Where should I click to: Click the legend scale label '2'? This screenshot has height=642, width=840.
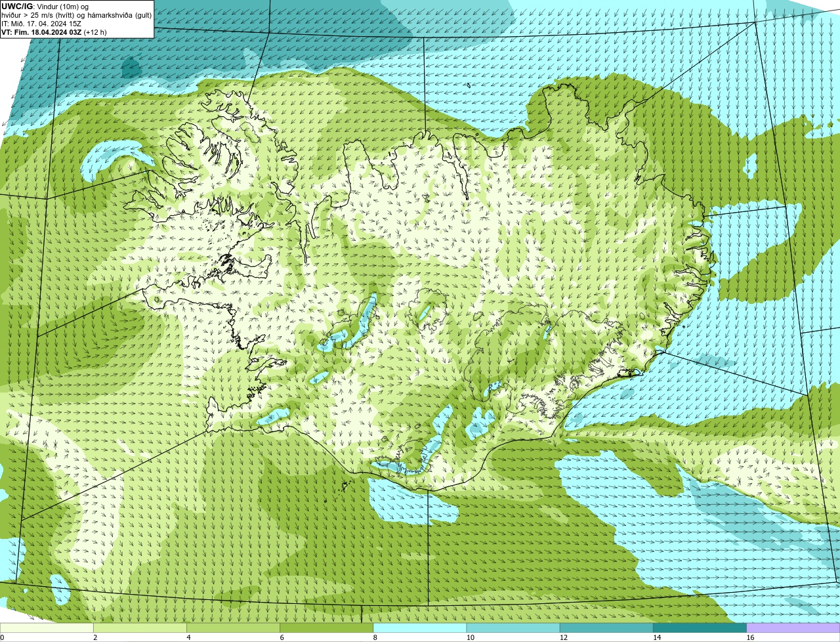95,637
